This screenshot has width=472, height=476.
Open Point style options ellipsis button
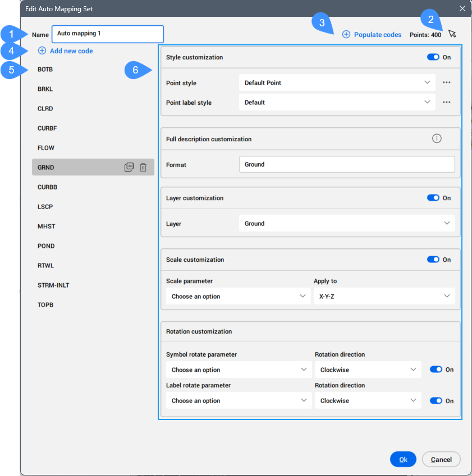point(447,82)
